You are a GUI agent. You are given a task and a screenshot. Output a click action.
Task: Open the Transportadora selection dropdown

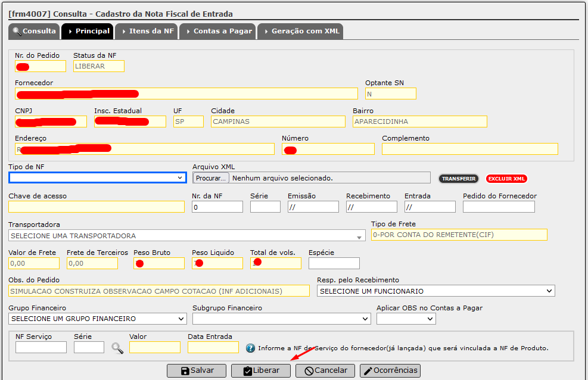point(186,236)
